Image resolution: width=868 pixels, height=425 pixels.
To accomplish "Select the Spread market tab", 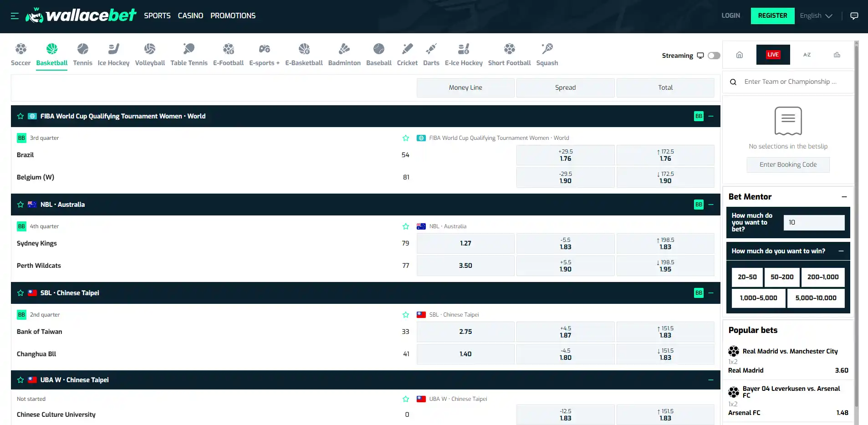I will [x=565, y=88].
